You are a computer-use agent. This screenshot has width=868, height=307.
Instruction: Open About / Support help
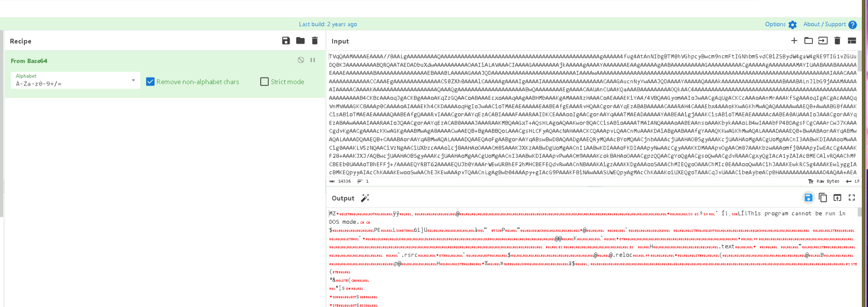pos(829,24)
